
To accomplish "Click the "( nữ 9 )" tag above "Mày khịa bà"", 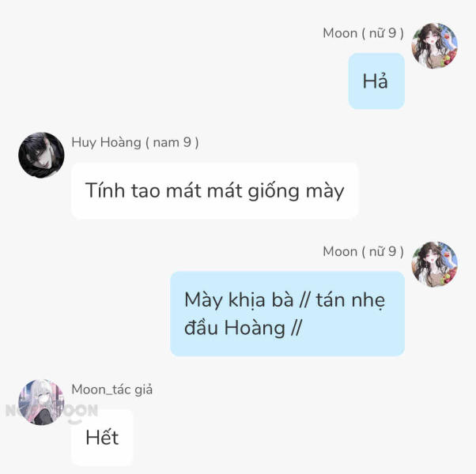I will [383, 251].
